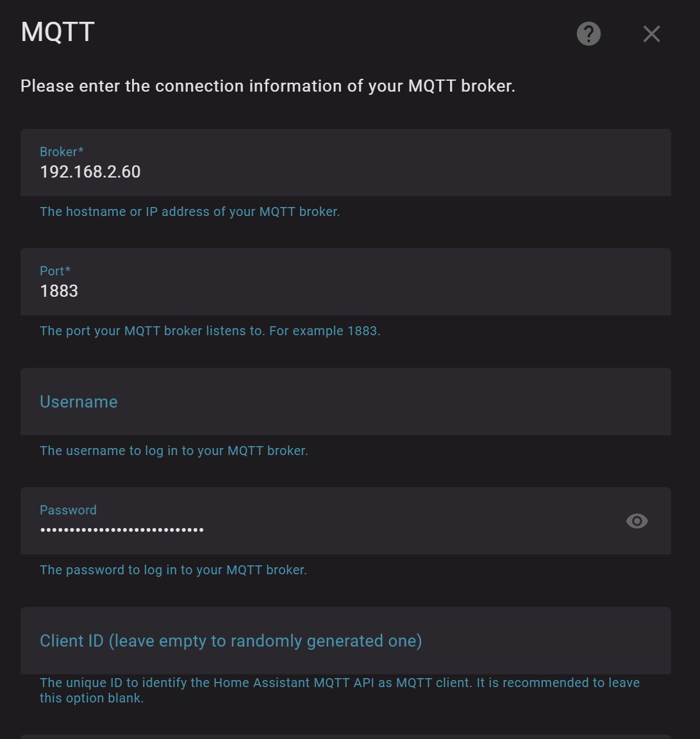
Task: Click the MQTT dialog title
Action: tap(58, 32)
